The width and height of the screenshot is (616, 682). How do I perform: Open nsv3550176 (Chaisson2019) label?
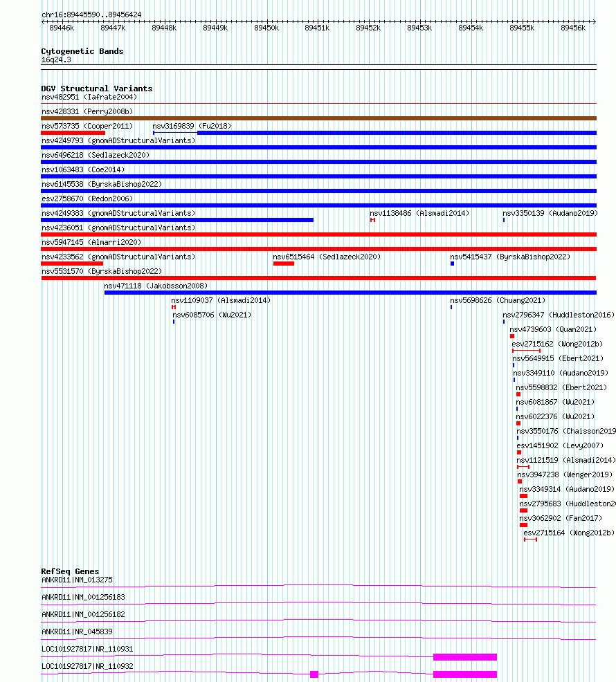pyautogui.click(x=566, y=431)
